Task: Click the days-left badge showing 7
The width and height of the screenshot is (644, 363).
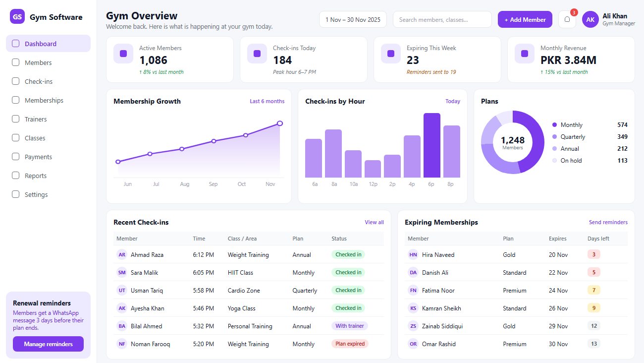Action: 594,290
